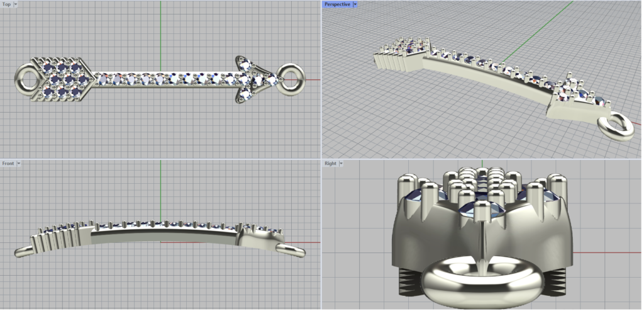Expand the Front viewport menu arrow
This screenshot has height=311, width=644.
[19, 164]
